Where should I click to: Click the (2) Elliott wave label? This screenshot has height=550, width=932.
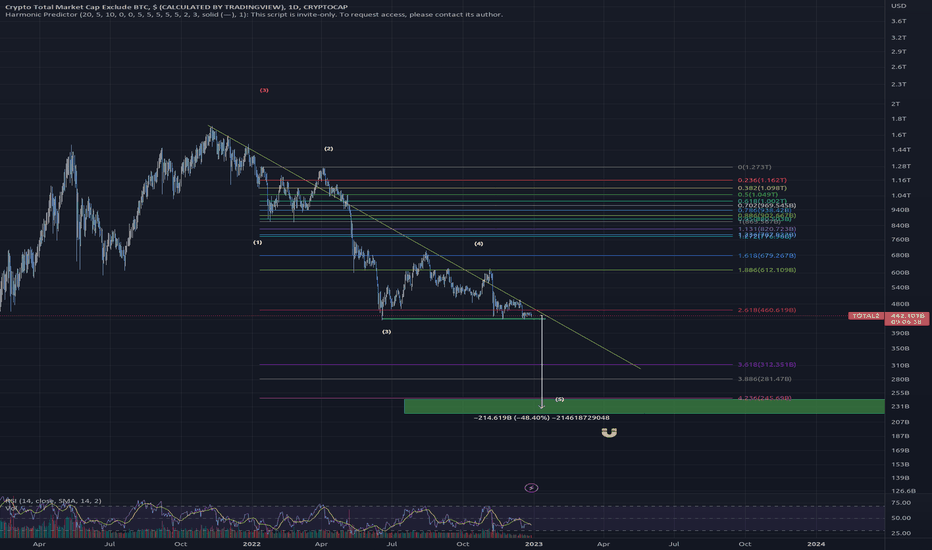328,149
